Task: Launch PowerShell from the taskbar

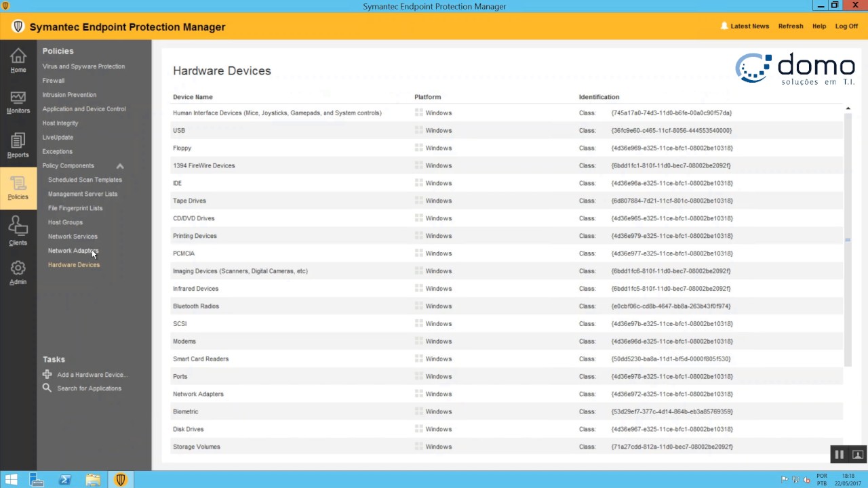Action: pyautogui.click(x=65, y=480)
